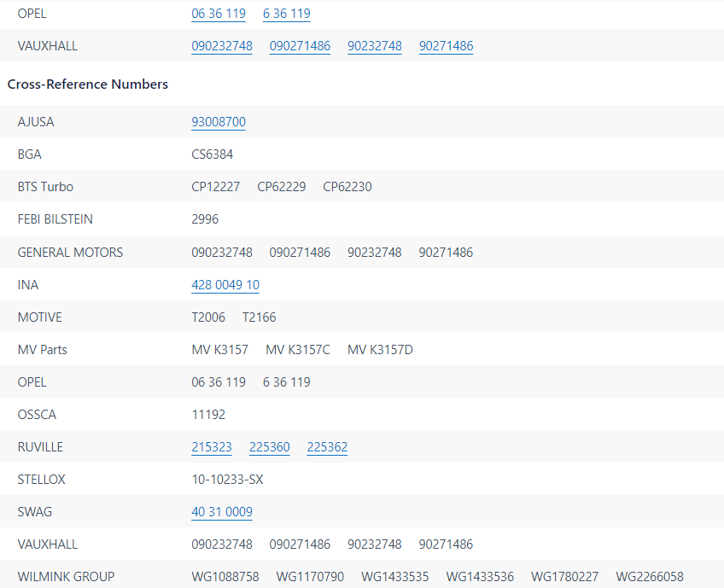The image size is (724, 588).
Task: Click the linked VAUXHALL number 90271486
Action: (446, 46)
